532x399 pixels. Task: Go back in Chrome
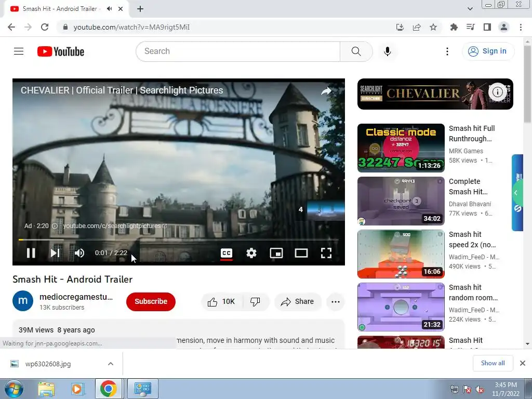point(11,27)
